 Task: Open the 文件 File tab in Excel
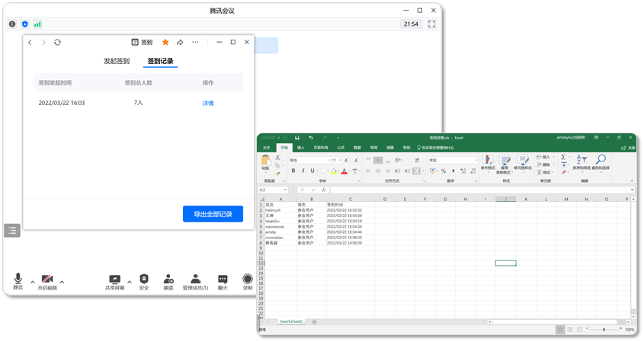point(267,148)
